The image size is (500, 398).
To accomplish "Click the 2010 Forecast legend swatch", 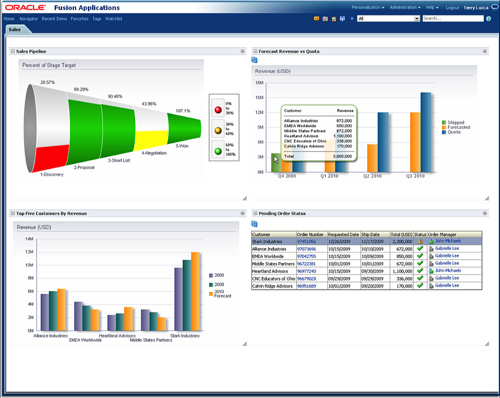I will point(211,294).
